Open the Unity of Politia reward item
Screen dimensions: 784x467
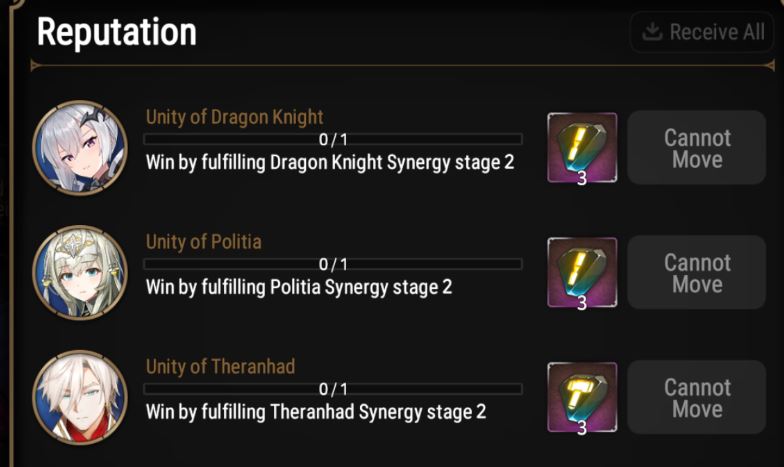582,272
